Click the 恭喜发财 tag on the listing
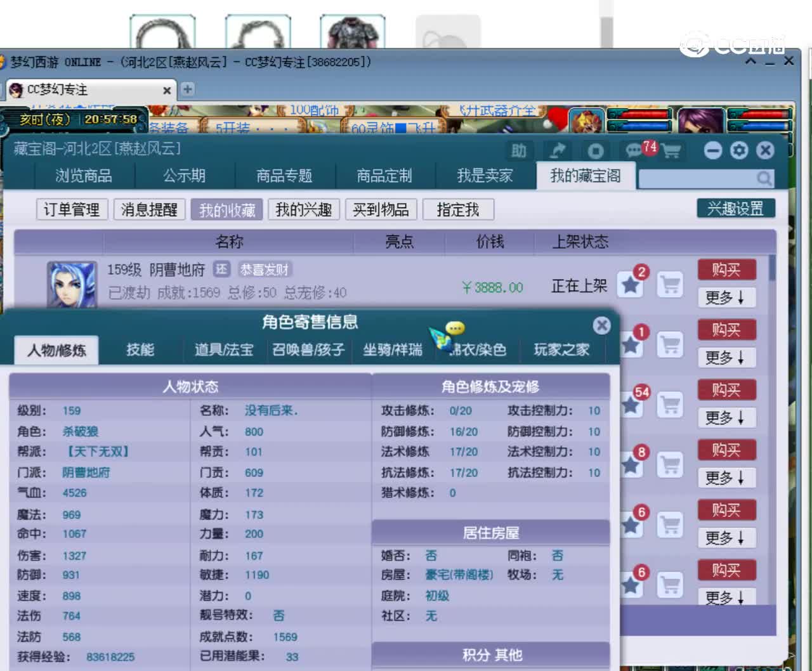Viewport: 812px width, 671px height. click(x=265, y=270)
